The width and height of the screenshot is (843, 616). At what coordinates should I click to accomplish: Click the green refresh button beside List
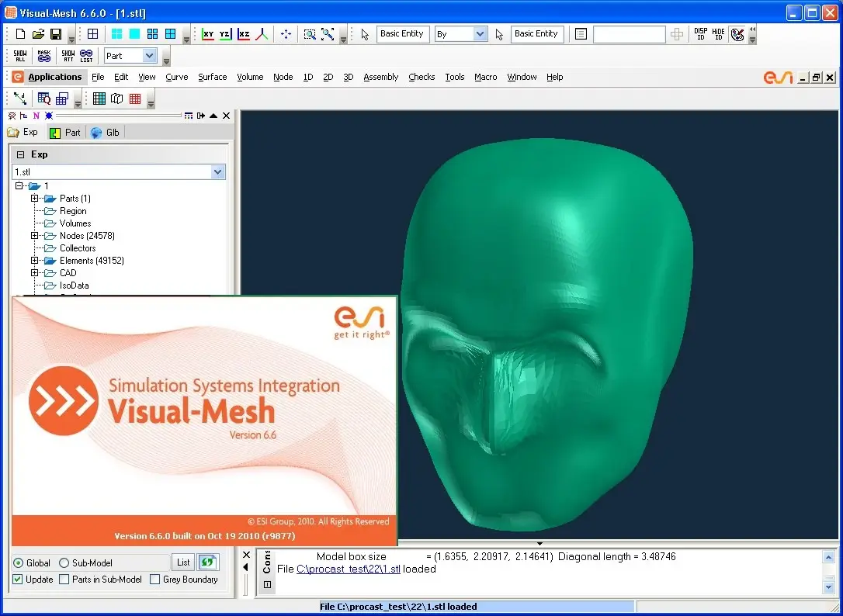coord(207,562)
